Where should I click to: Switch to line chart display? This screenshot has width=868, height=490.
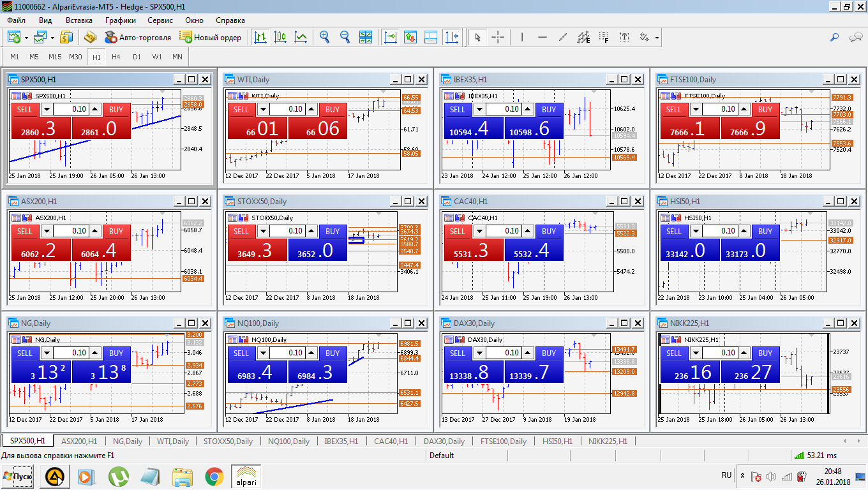[301, 37]
